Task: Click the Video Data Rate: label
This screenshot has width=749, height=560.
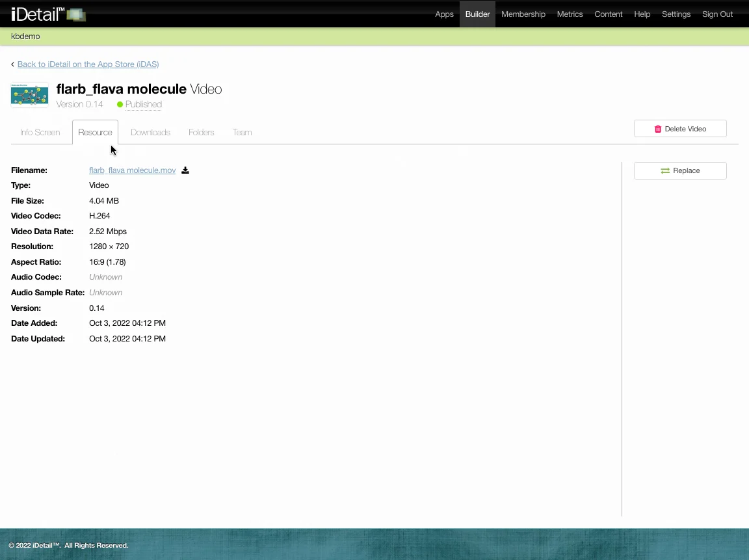Action: [x=42, y=232]
